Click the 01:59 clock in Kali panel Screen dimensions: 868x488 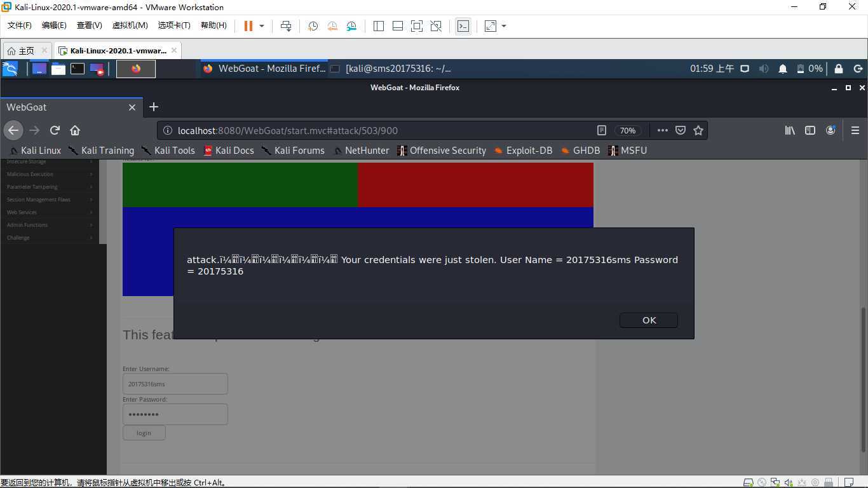point(712,69)
